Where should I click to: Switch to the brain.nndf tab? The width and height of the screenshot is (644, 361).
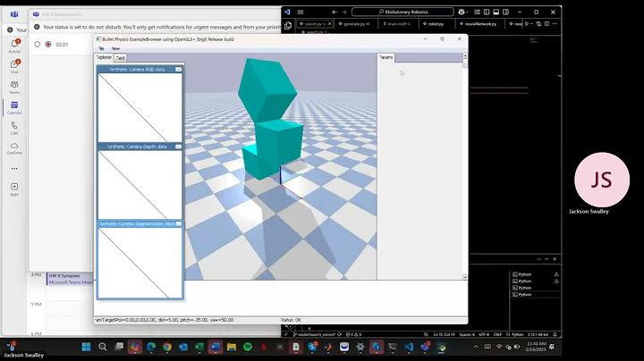[396, 24]
